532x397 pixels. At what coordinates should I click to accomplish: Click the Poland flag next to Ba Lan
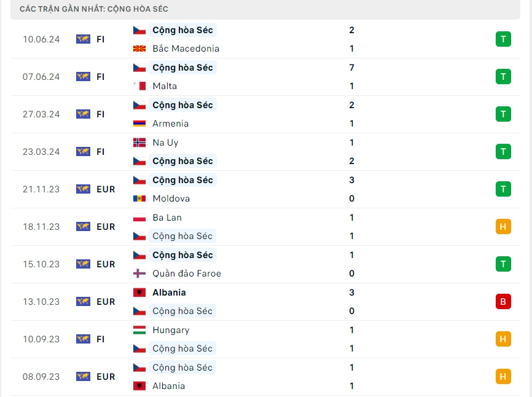[x=139, y=218]
